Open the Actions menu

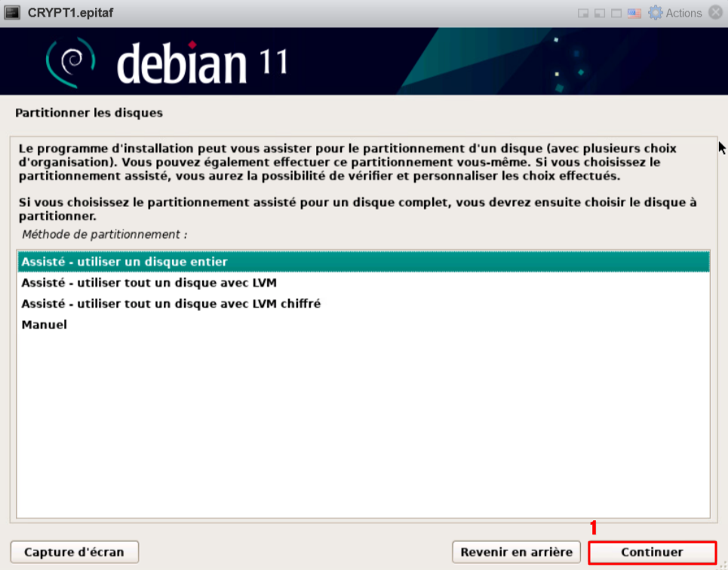(x=683, y=13)
